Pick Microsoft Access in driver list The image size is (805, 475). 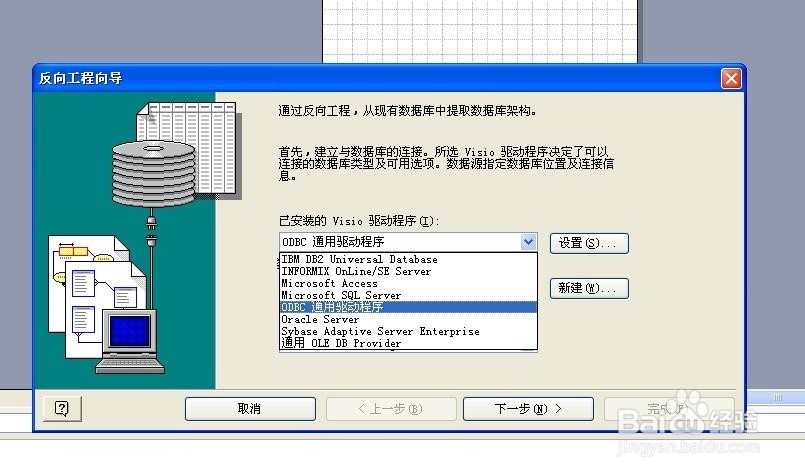pyautogui.click(x=408, y=283)
